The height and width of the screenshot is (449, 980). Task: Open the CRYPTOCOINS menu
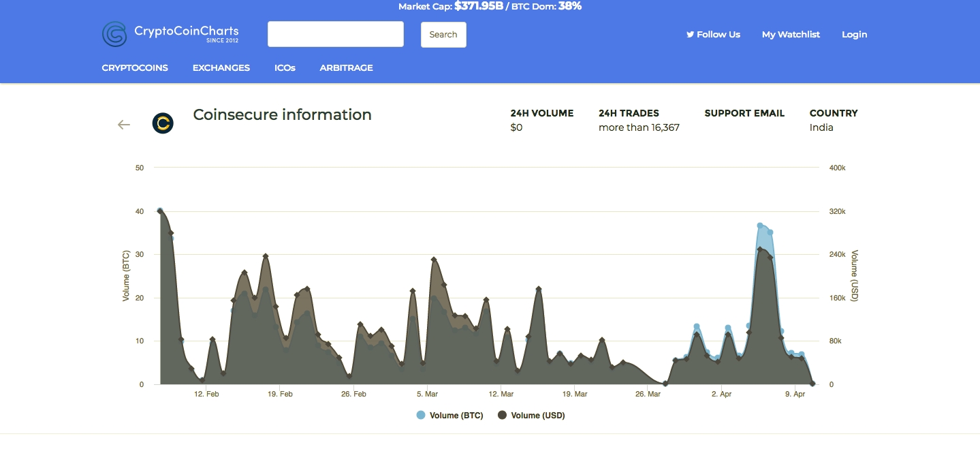tap(135, 68)
